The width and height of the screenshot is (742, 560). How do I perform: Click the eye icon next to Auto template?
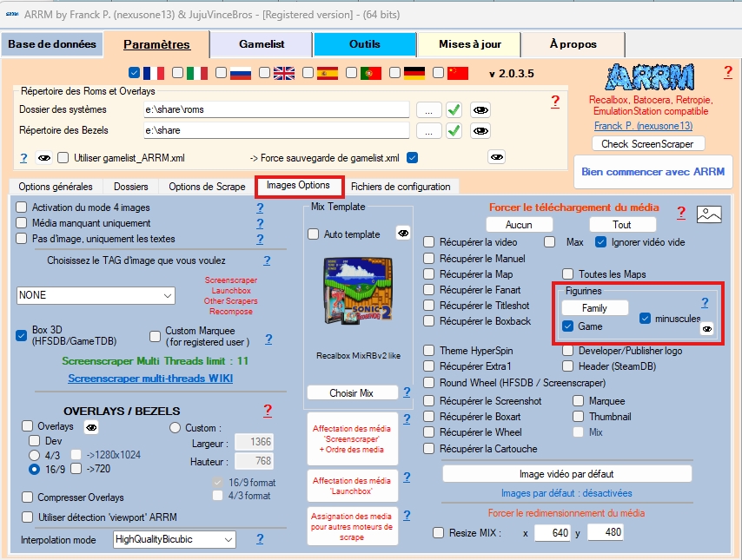[403, 233]
